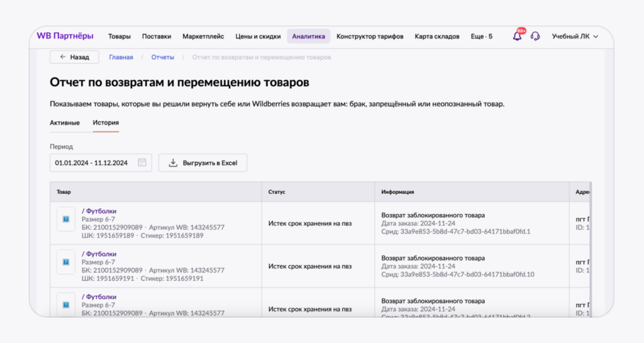Image resolution: width=644 pixels, height=343 pixels.
Task: Click Срид ending in bbaf0fd.10
Action: (x=458, y=274)
